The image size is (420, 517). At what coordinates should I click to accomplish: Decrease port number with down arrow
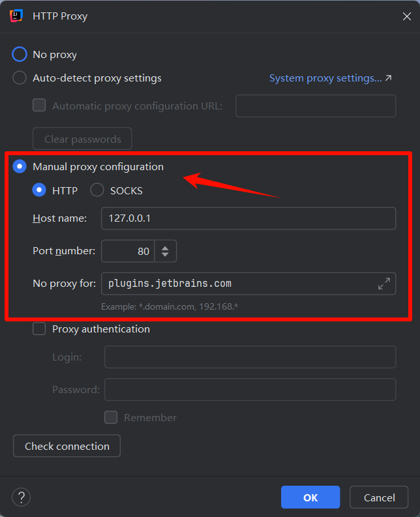[x=165, y=254]
